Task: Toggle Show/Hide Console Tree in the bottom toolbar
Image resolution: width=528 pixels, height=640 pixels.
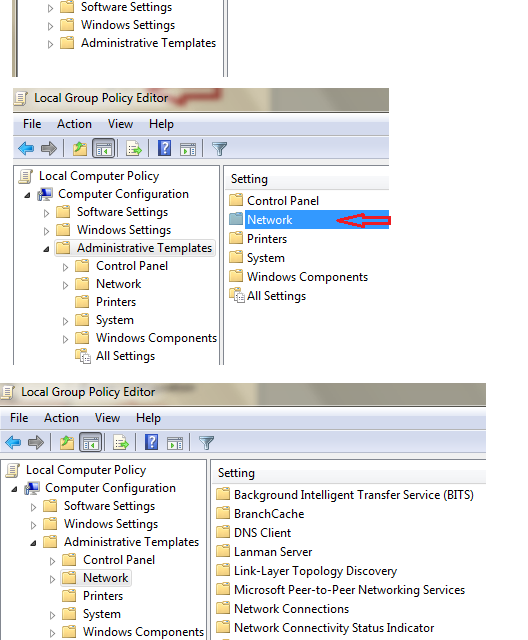Action: click(91, 442)
